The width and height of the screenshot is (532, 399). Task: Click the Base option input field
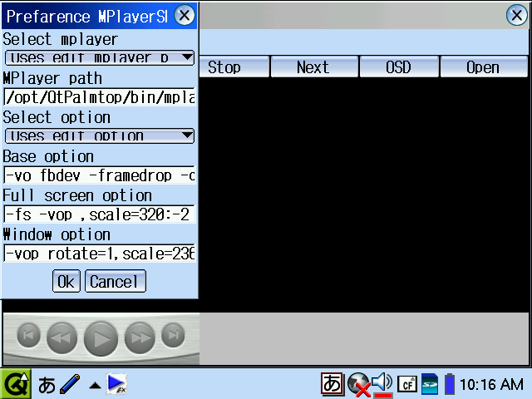click(100, 175)
